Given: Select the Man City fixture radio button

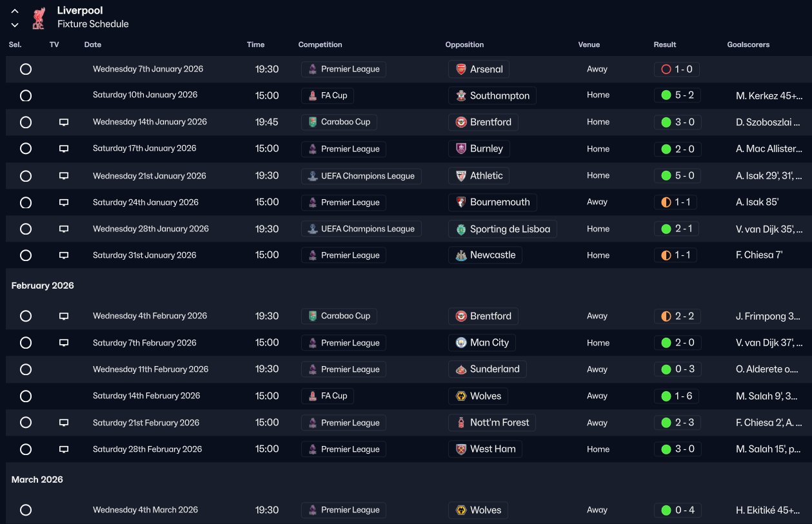Looking at the screenshot, I should click(26, 343).
